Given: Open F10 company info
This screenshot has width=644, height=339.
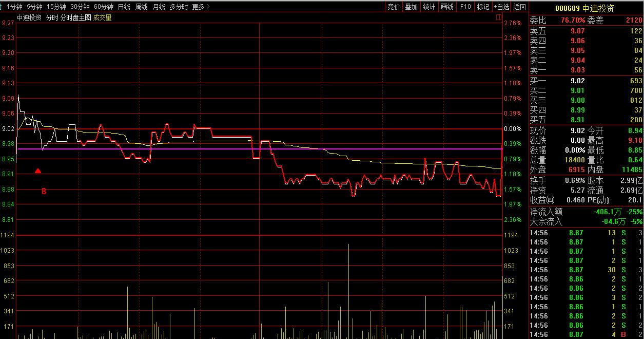Looking at the screenshot, I should (465, 7).
